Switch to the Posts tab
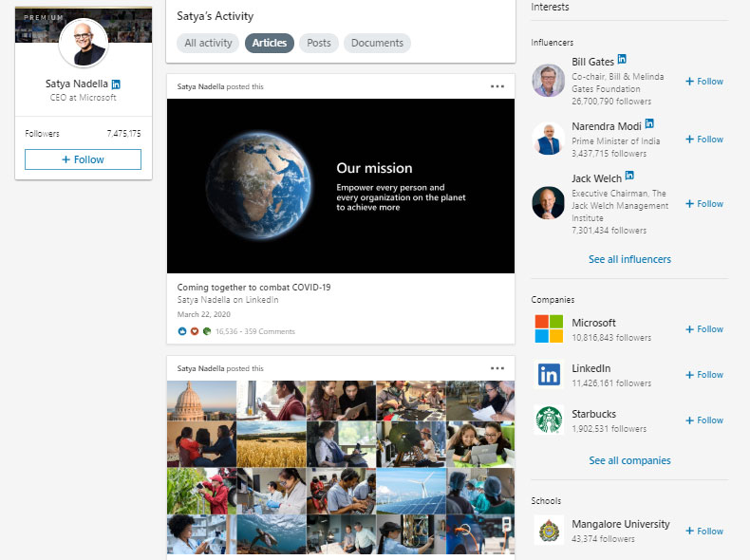Image resolution: width=750 pixels, height=560 pixels. pos(319,43)
